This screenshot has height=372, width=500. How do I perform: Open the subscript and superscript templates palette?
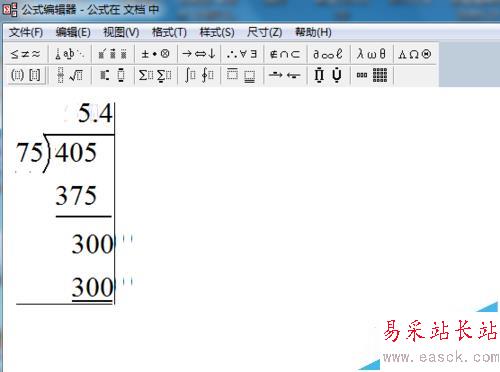pos(113,75)
